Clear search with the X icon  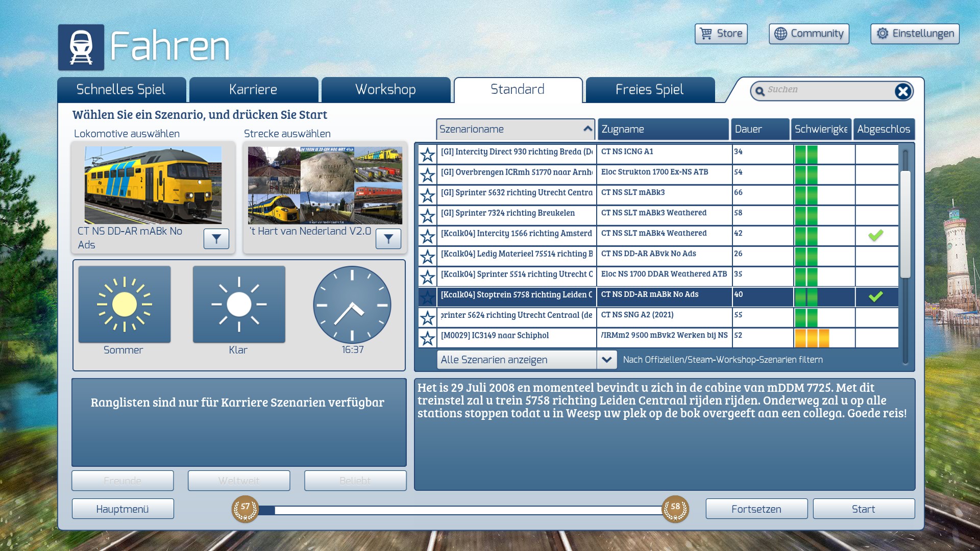[902, 91]
